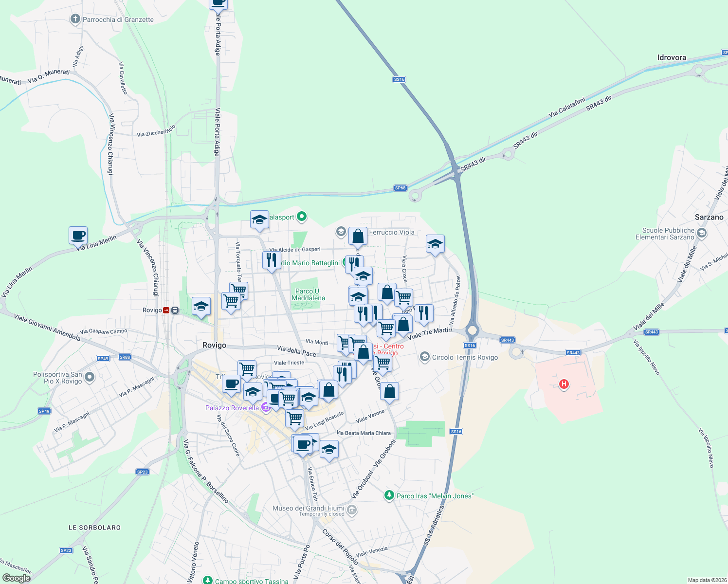This screenshot has height=584, width=728.
Task: Click the SP68 route shield
Action: click(x=400, y=187)
